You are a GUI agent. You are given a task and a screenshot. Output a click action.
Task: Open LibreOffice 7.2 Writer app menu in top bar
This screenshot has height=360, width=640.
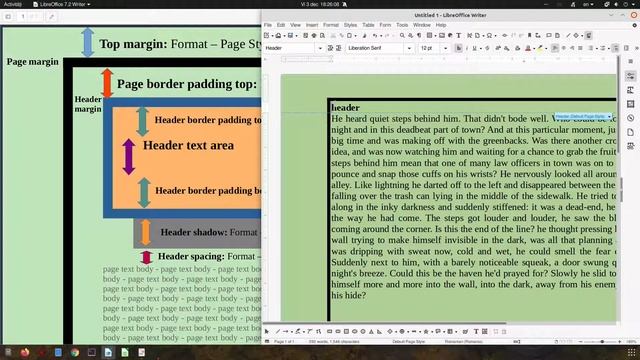tap(62, 4)
